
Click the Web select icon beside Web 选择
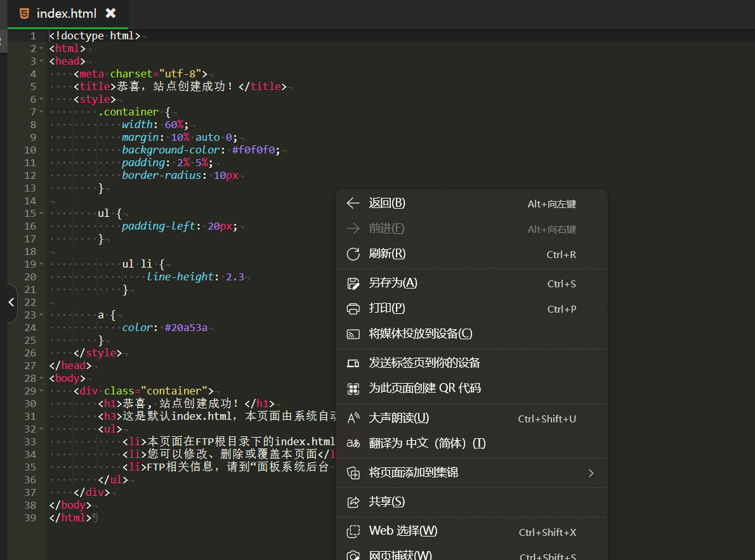click(353, 531)
